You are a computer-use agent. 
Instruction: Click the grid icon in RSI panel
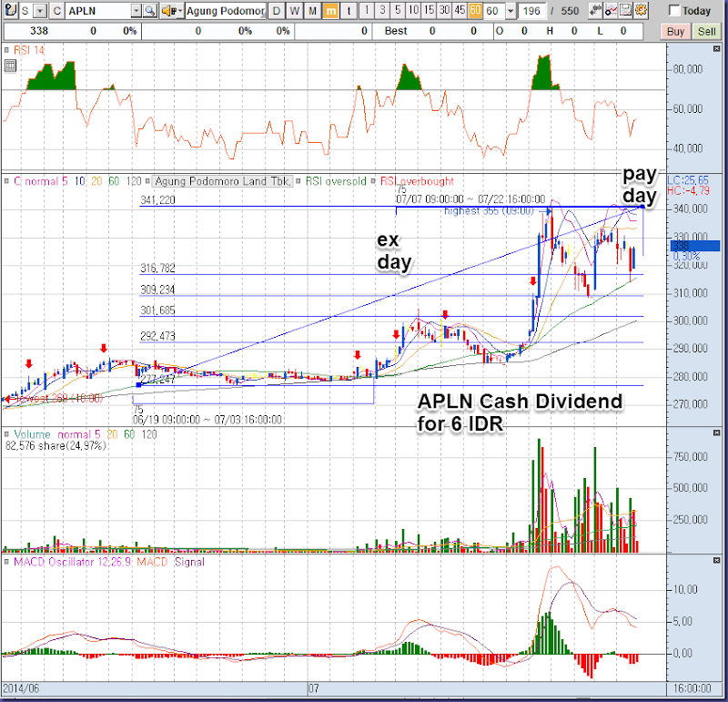[10, 66]
